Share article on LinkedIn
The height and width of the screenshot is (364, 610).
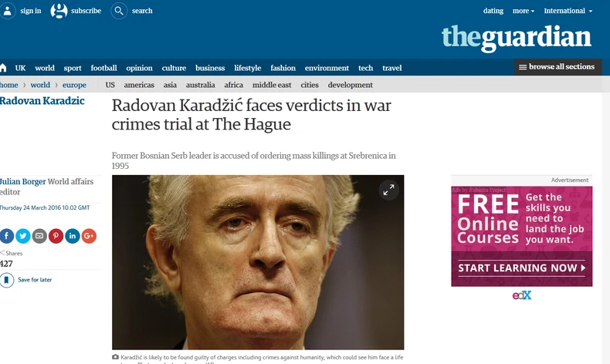[73, 236]
